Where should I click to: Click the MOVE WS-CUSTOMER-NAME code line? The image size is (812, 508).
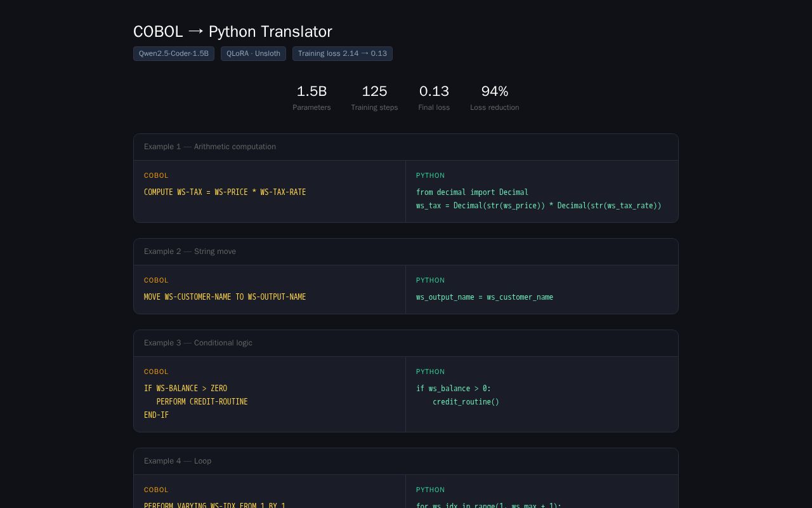point(225,297)
